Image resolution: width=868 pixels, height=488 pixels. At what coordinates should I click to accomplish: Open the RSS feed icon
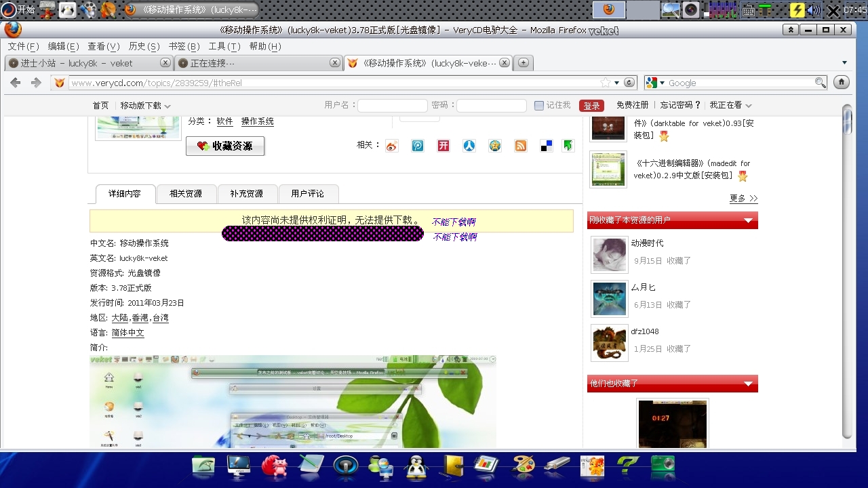click(x=521, y=146)
